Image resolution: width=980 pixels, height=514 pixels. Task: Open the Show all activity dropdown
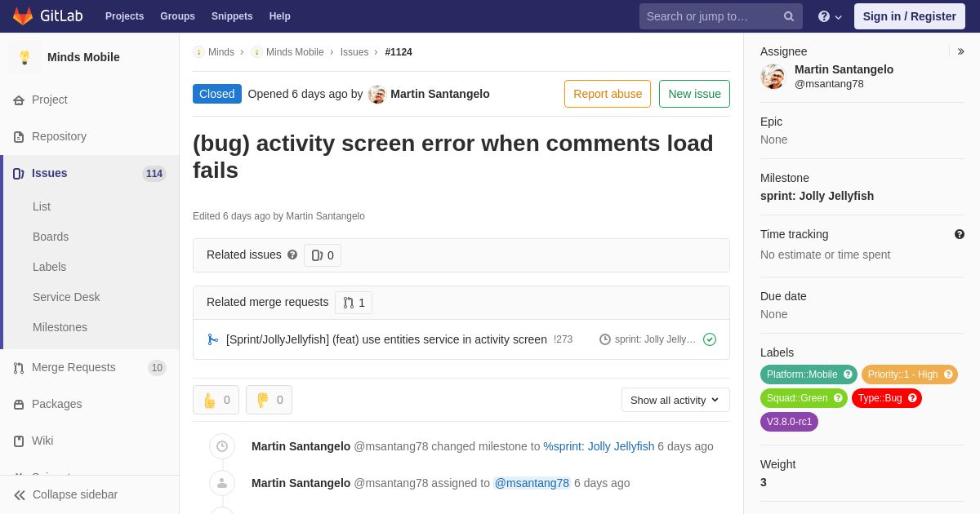[675, 400]
